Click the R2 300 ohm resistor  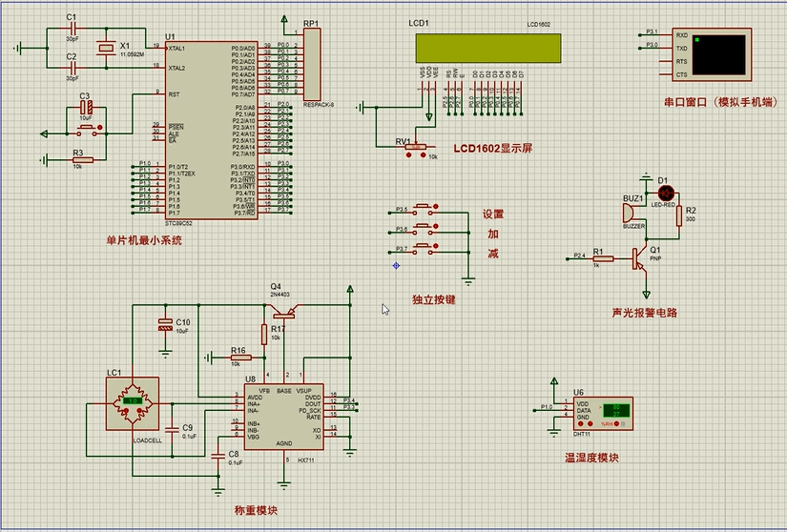[x=678, y=216]
